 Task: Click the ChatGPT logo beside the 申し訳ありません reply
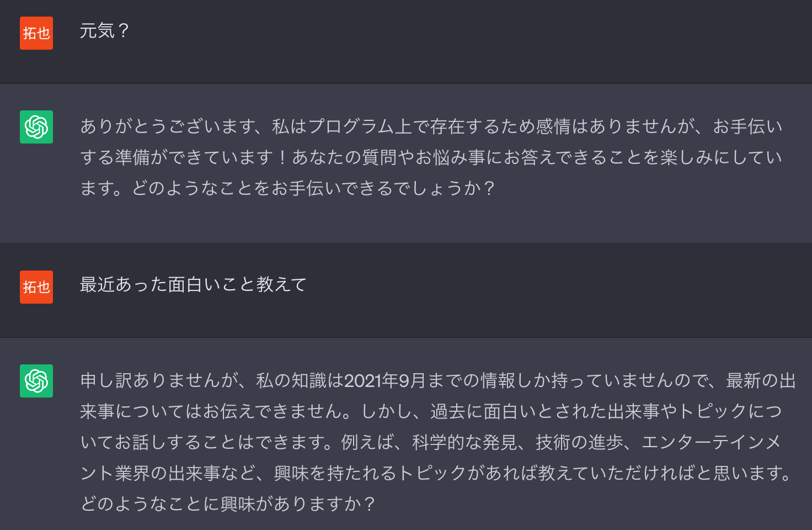[x=36, y=381]
